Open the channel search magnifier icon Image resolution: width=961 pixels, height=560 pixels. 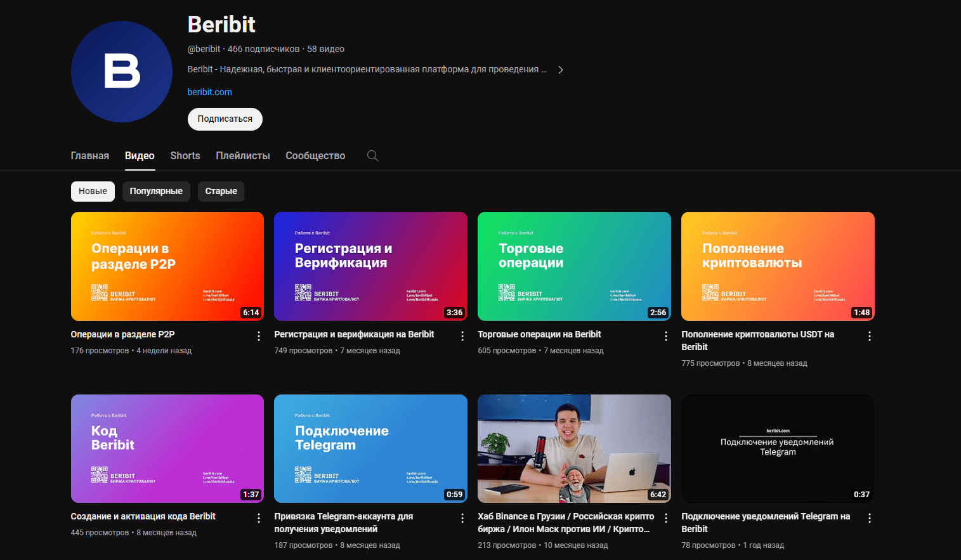[373, 156]
